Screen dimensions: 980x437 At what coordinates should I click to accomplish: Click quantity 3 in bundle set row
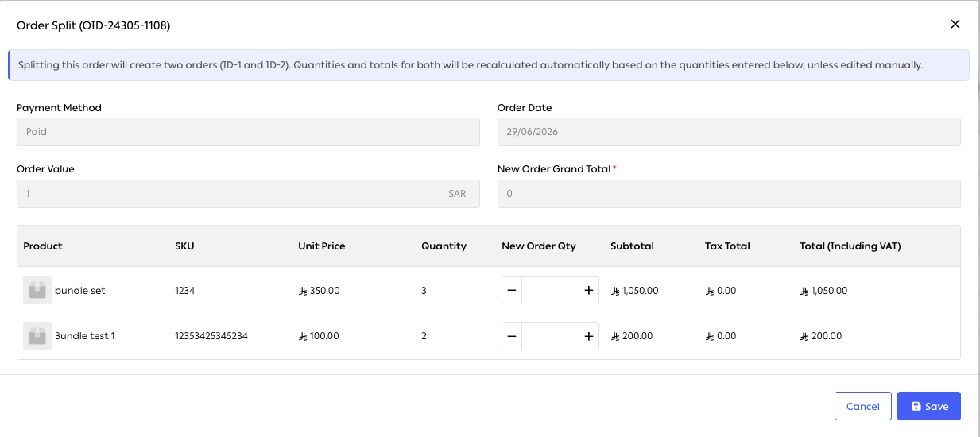pos(424,291)
